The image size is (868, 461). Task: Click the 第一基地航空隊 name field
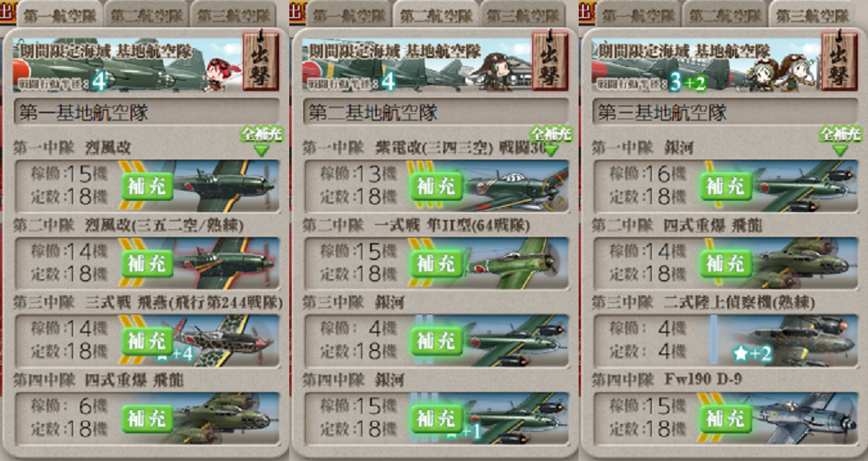(148, 112)
